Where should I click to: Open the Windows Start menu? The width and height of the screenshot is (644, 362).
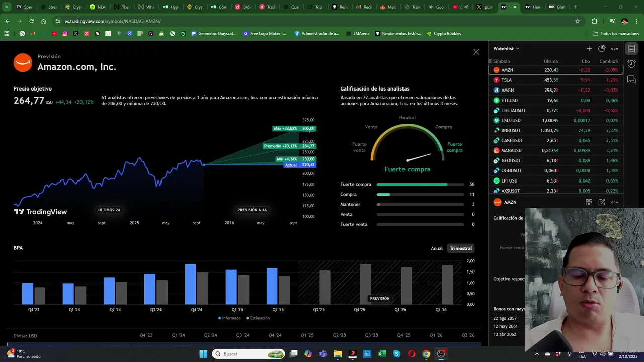(x=203, y=354)
